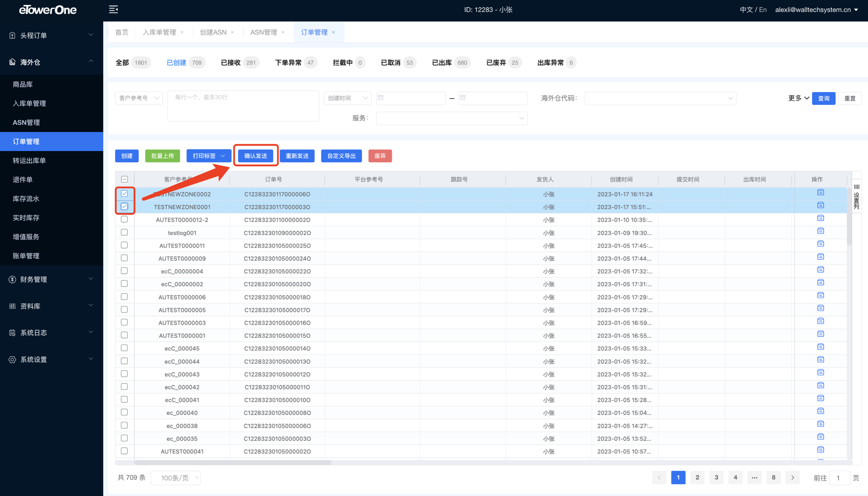868x496 pixels.
Task: Open the 服务 dropdown
Action: [x=452, y=118]
